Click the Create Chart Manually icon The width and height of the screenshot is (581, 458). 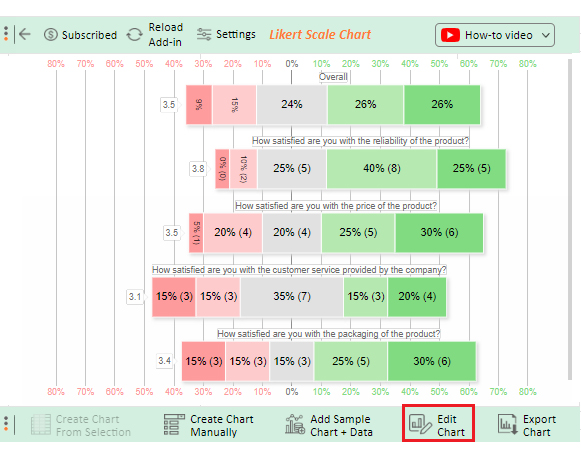click(174, 425)
